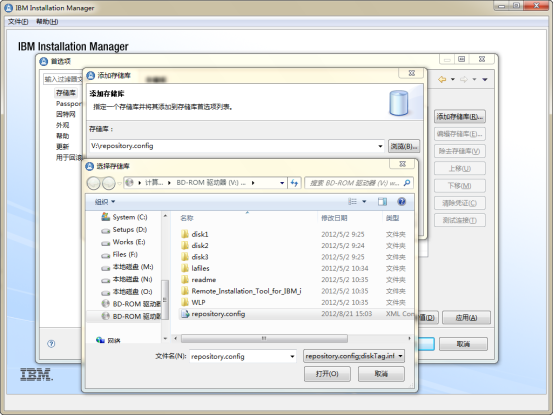Select the 网络 network item
Screen dimensions: 553x415
[109, 340]
